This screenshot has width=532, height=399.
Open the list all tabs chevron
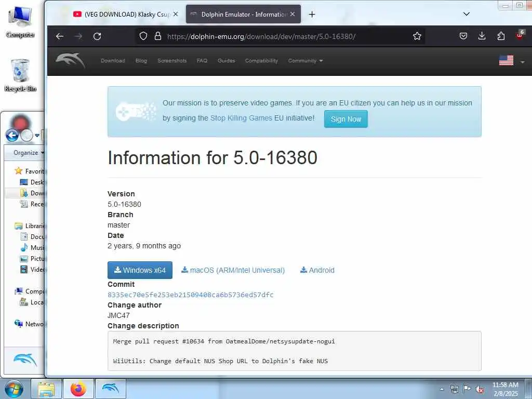click(467, 14)
